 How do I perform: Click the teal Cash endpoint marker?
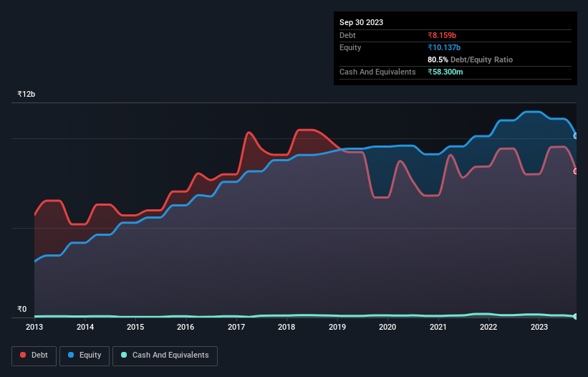pyautogui.click(x=576, y=317)
